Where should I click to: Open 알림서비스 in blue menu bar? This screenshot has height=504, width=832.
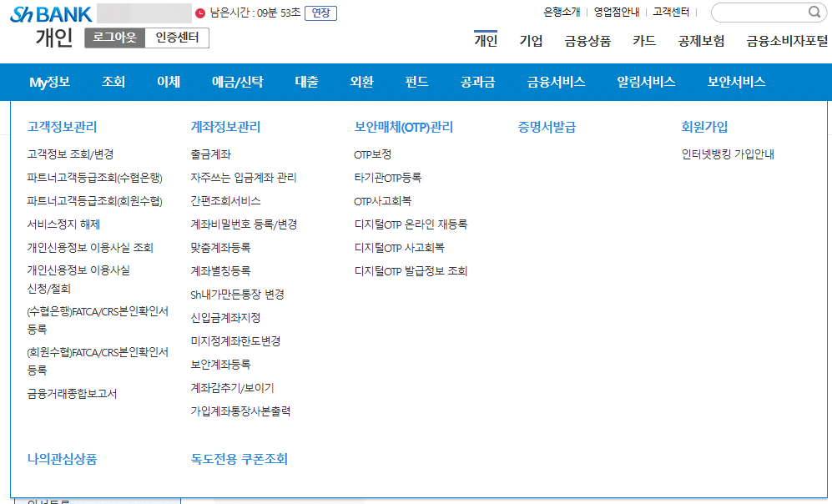(x=646, y=82)
